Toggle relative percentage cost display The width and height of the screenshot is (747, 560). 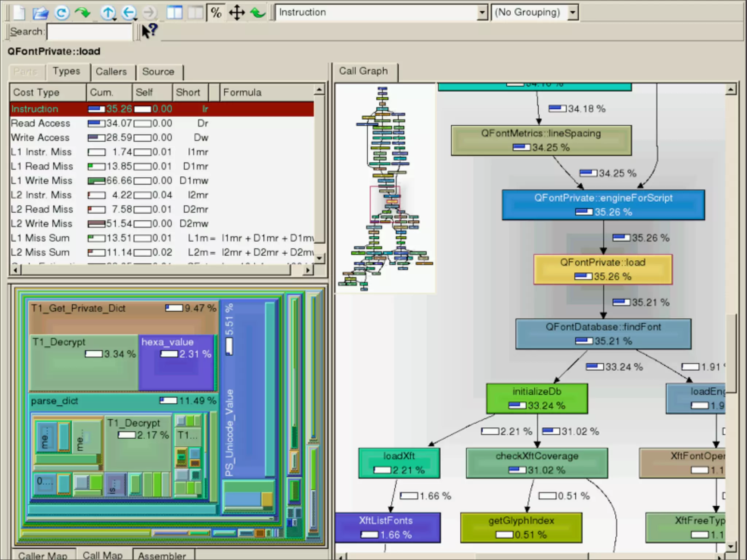coord(216,13)
